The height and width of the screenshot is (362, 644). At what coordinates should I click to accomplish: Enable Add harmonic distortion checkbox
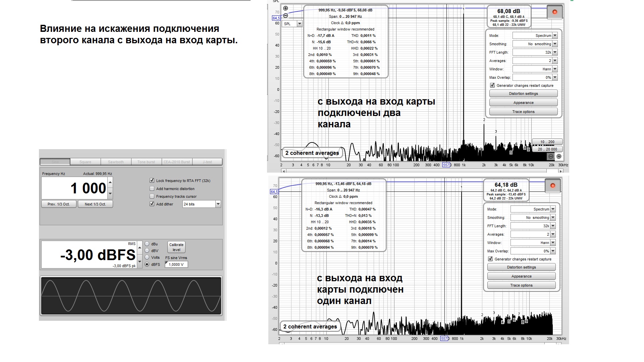click(x=152, y=188)
